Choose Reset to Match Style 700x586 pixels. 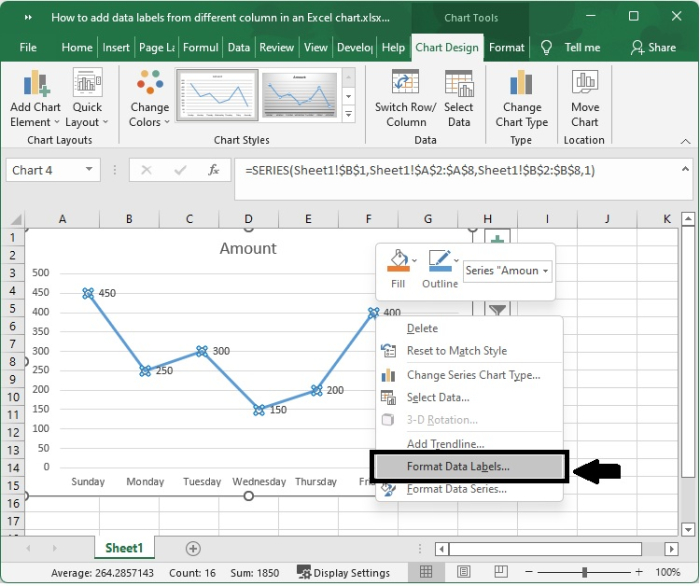tap(470, 351)
